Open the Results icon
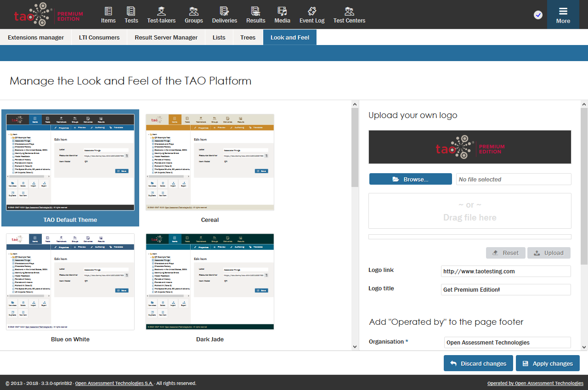The height and width of the screenshot is (390, 588). point(256,11)
